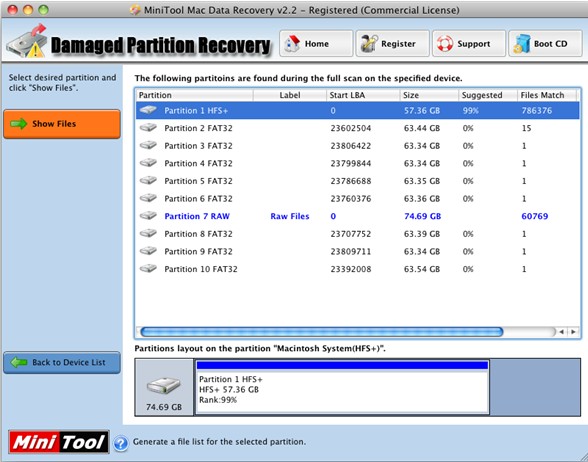The height and width of the screenshot is (462, 588).
Task: Click the Boot CD disc icon
Action: [522, 44]
